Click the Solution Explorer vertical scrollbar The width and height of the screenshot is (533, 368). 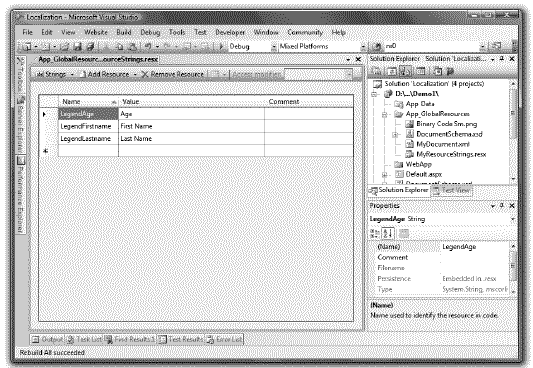513,131
